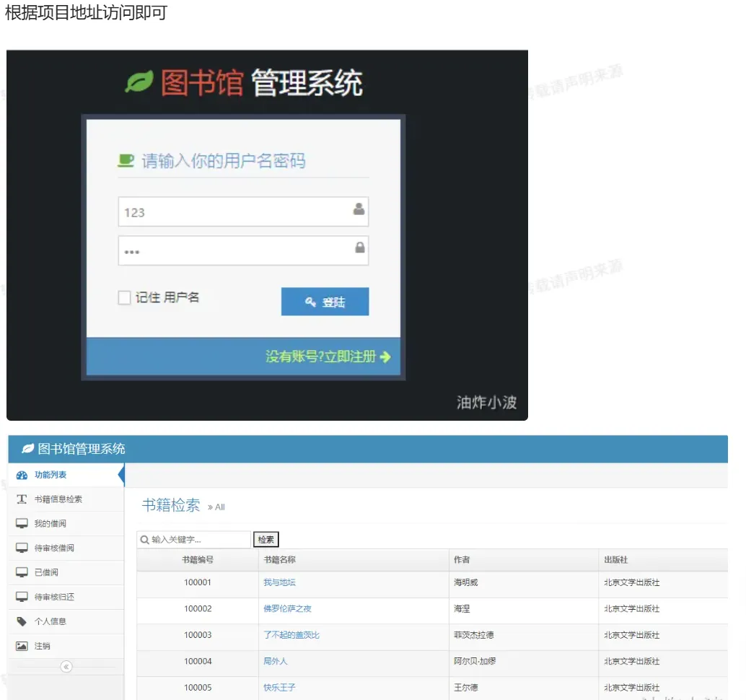The image size is (746, 700).
Task: Open book link 我与地坛
Action: click(279, 582)
